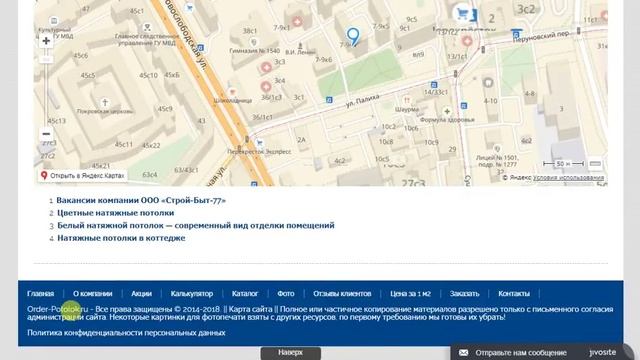Open Каталог footer menu item
Viewport: 640px width, 360px height.
245,293
